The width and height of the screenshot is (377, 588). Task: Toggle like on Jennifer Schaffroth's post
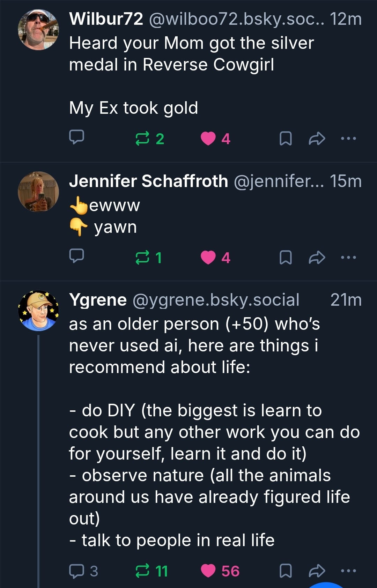pyautogui.click(x=208, y=258)
